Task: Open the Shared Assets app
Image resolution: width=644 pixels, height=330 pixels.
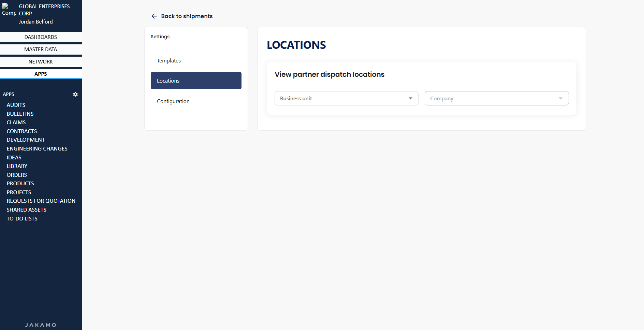Action: pyautogui.click(x=27, y=210)
